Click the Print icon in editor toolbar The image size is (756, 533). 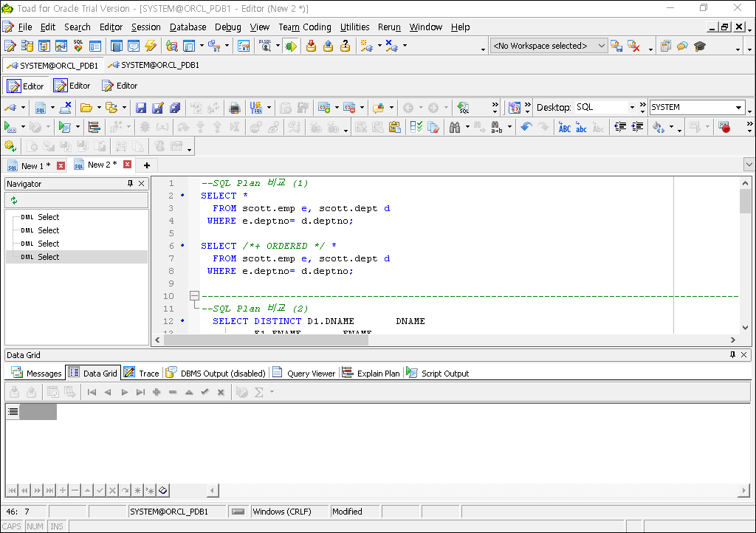pyautogui.click(x=235, y=108)
